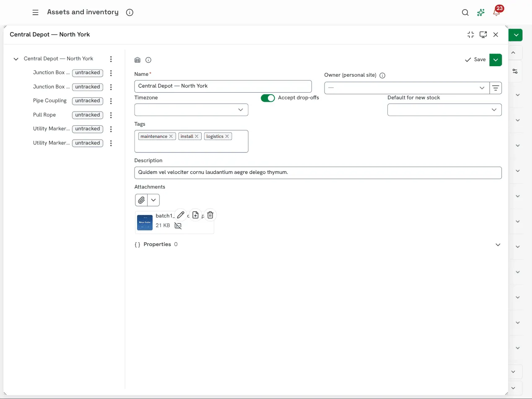Click the paperclip attach file icon
The image size is (532, 399).
click(142, 200)
